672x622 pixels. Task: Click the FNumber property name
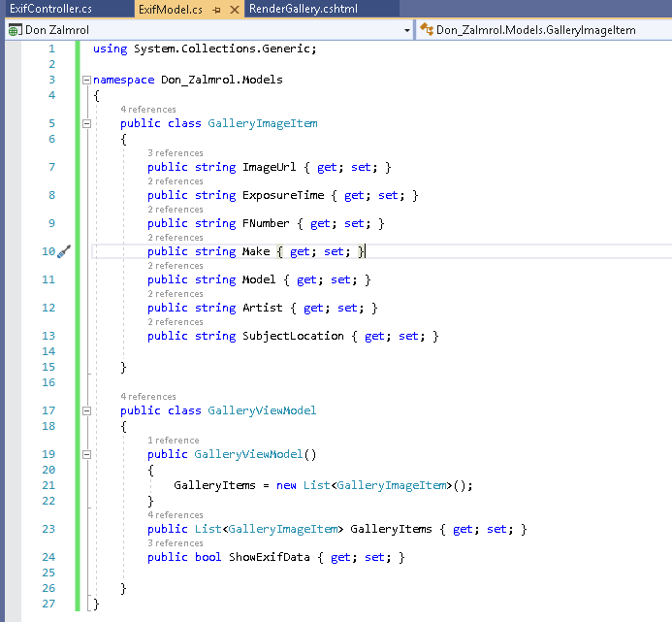tap(266, 223)
